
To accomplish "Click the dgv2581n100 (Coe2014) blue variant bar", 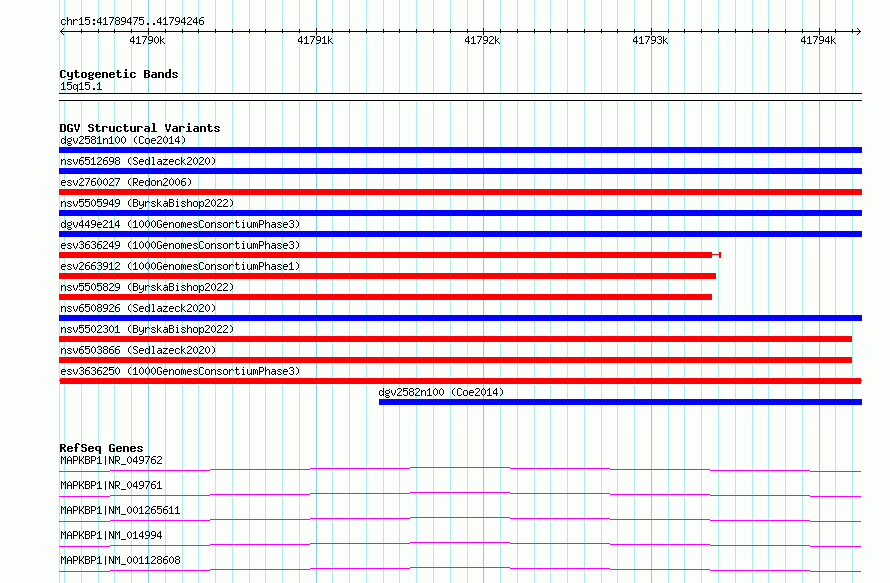I will 460,150.
